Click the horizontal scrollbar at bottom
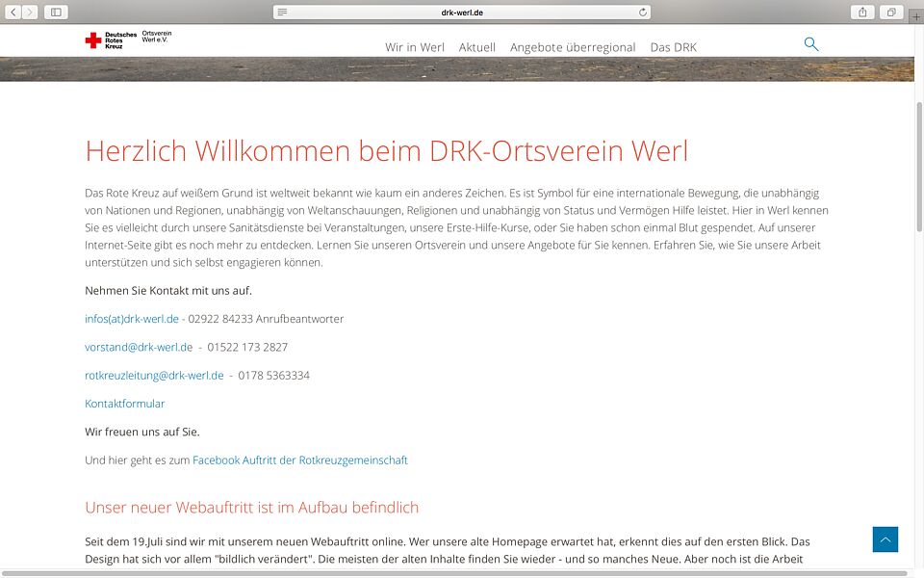Image resolution: width=924 pixels, height=578 pixels. [453, 573]
